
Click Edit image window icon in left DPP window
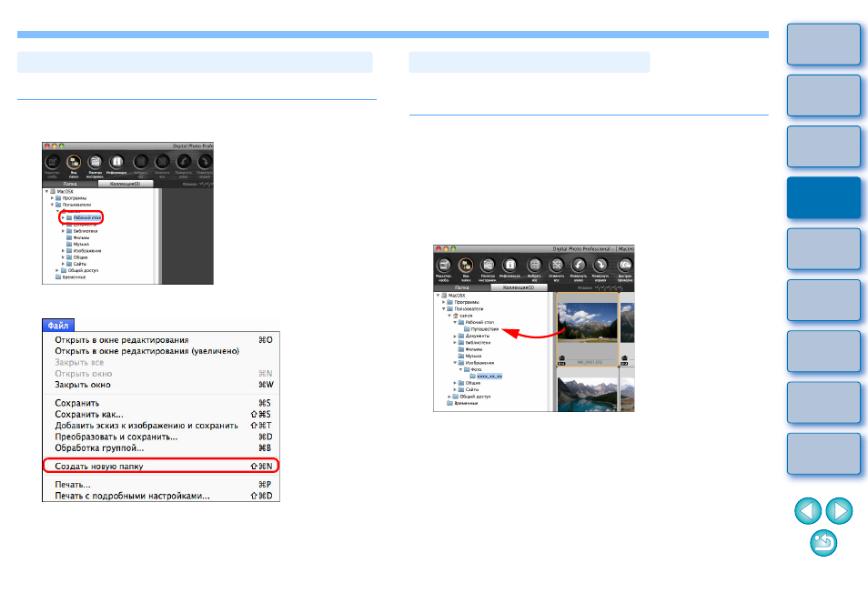(53, 162)
